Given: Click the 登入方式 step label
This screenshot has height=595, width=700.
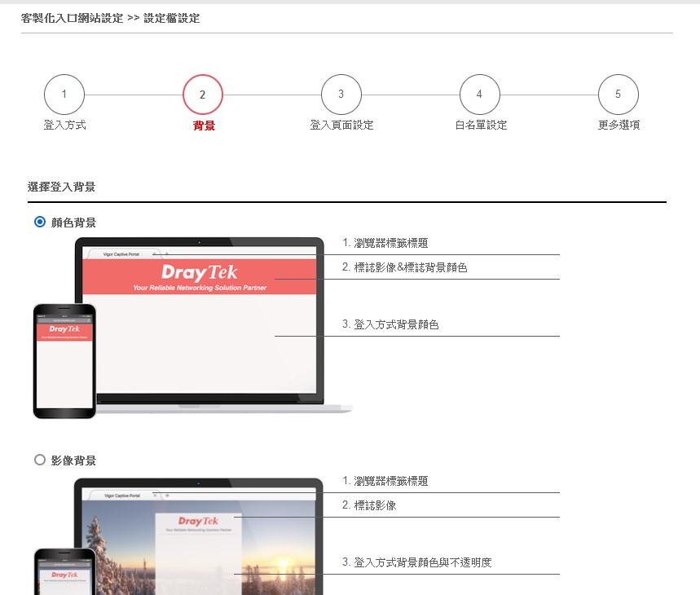Looking at the screenshot, I should [x=64, y=126].
